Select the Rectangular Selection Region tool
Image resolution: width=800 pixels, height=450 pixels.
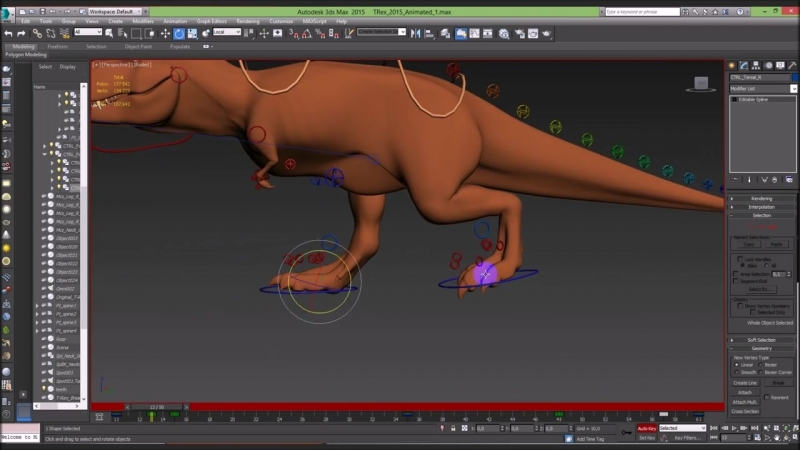136,34
